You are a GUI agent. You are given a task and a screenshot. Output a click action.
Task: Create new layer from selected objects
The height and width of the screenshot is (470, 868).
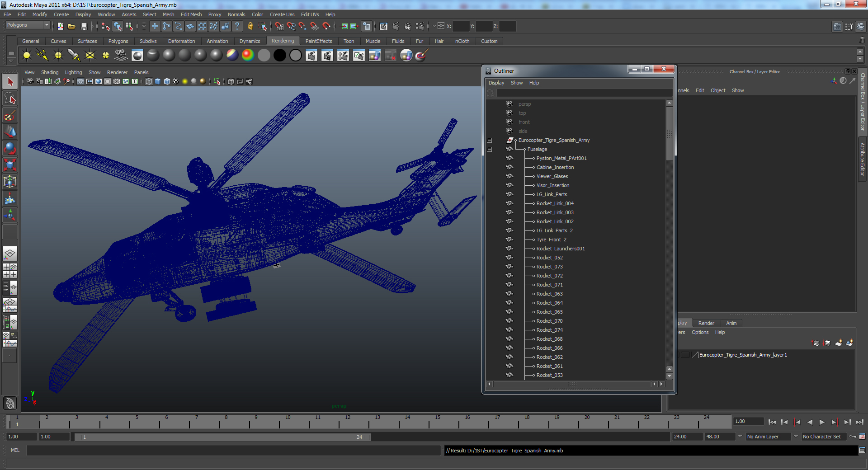(849, 343)
